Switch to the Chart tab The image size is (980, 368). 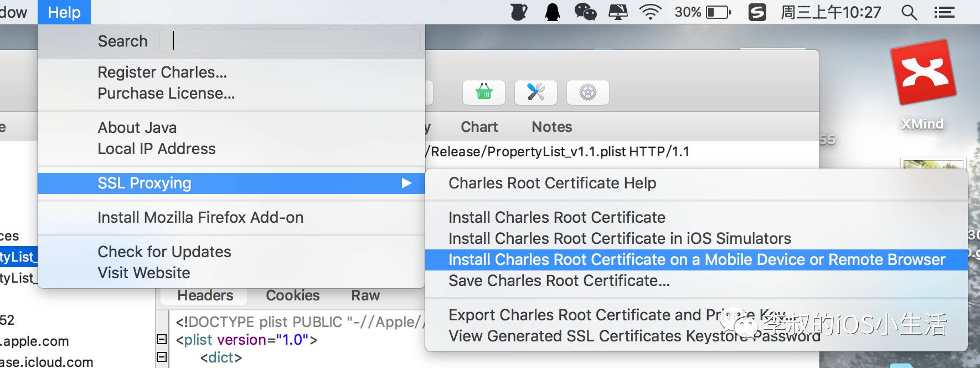(x=479, y=127)
